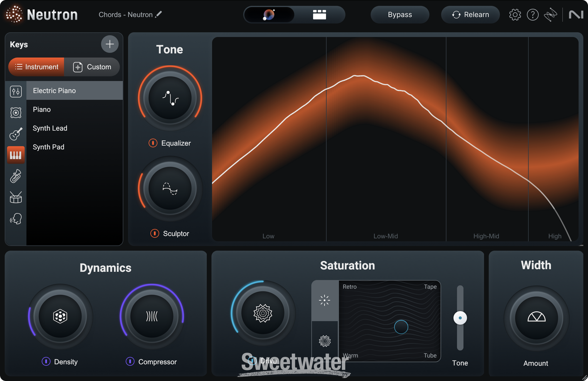Open settings gear icon
Viewport: 588px width, 381px height.
click(515, 15)
